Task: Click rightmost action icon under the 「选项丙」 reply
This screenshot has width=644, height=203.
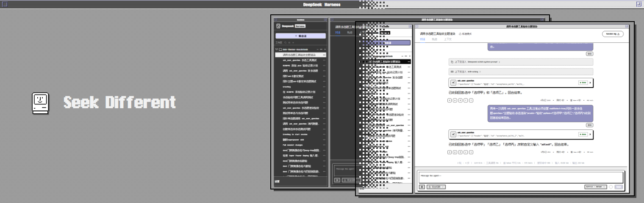Action: tap(471, 152)
